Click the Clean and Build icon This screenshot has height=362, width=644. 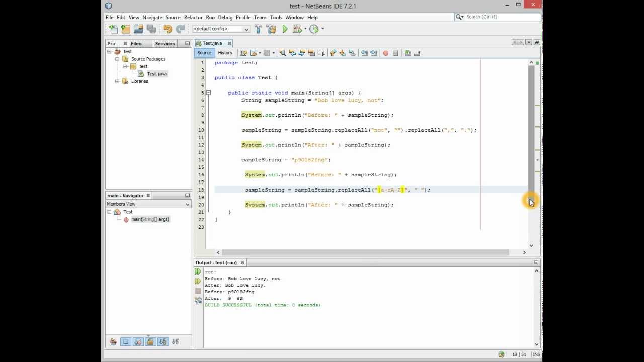tap(271, 29)
